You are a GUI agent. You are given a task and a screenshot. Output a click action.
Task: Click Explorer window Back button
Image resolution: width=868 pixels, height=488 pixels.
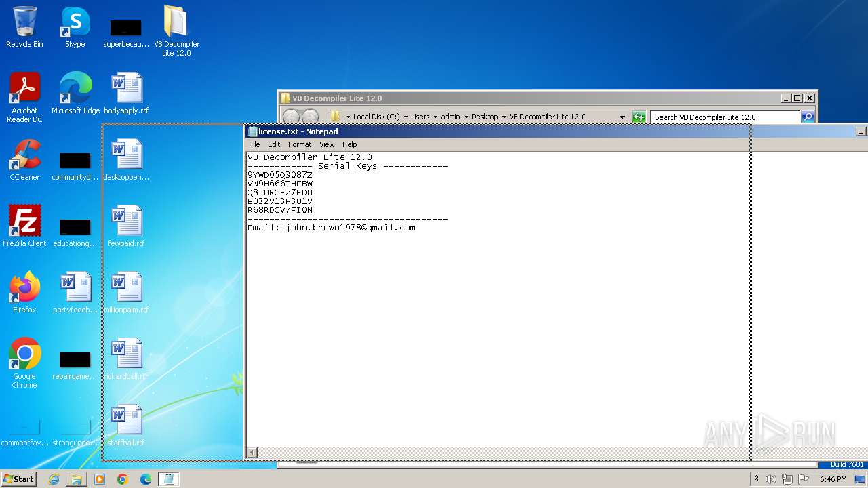pyautogui.click(x=291, y=117)
